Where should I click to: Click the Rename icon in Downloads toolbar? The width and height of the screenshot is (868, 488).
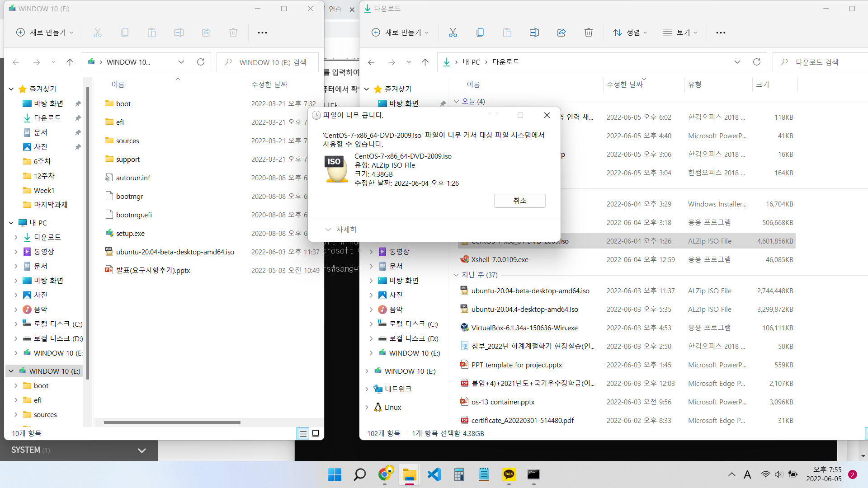(x=534, y=33)
